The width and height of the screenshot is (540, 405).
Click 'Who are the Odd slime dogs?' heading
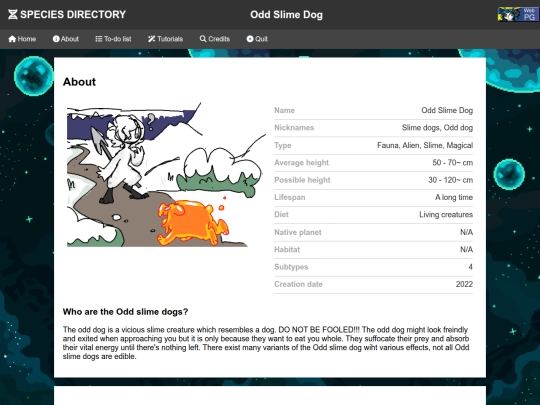(x=125, y=312)
